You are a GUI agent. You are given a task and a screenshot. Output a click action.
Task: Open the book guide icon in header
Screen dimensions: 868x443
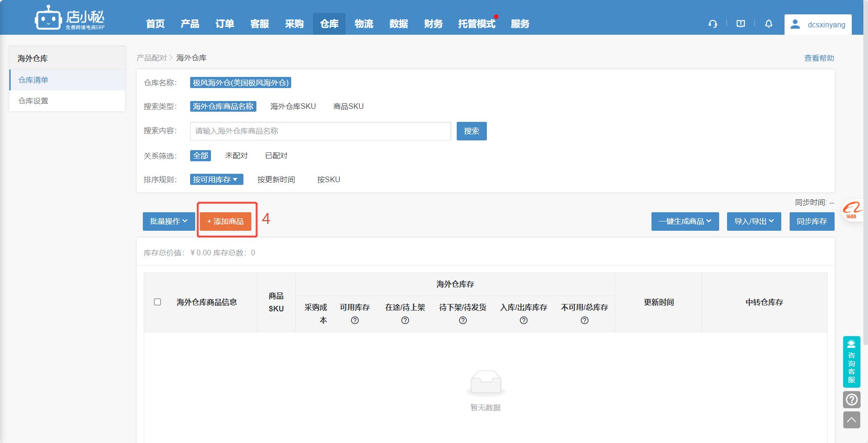pos(740,24)
